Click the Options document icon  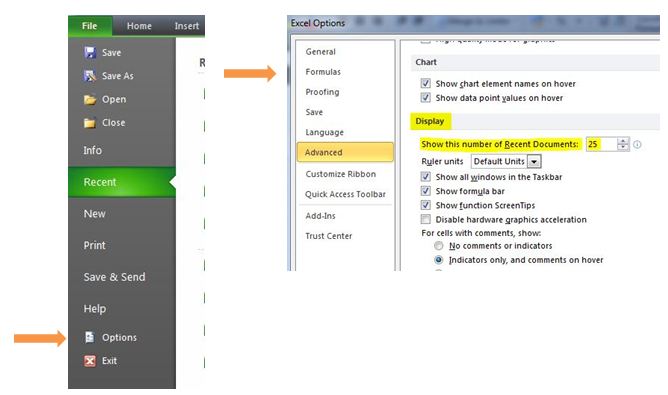point(90,337)
